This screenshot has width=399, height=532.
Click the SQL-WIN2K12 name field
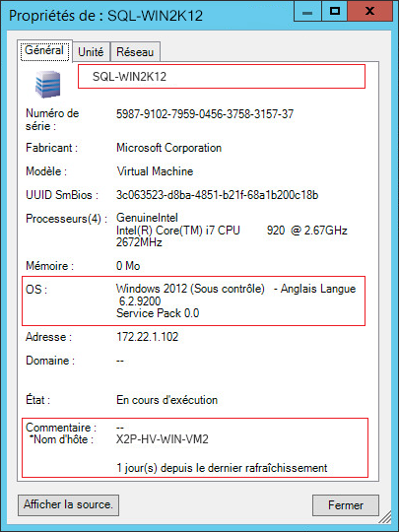[x=222, y=76]
